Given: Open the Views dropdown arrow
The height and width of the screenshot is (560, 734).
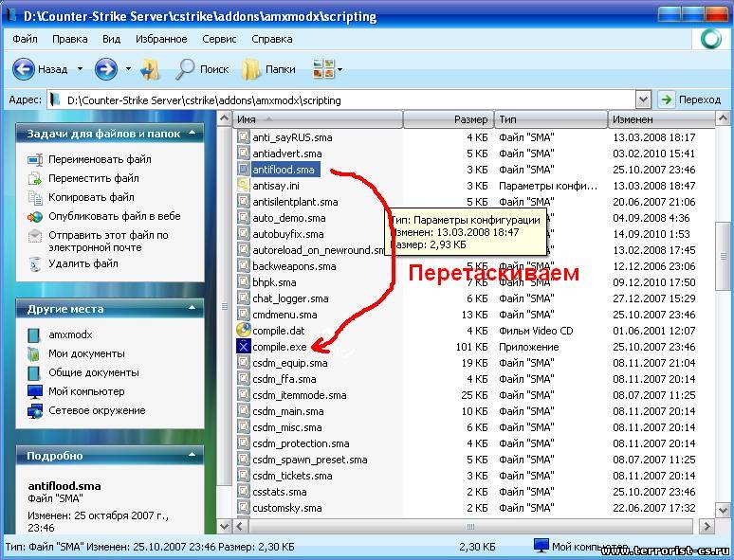Looking at the screenshot, I should 339,70.
